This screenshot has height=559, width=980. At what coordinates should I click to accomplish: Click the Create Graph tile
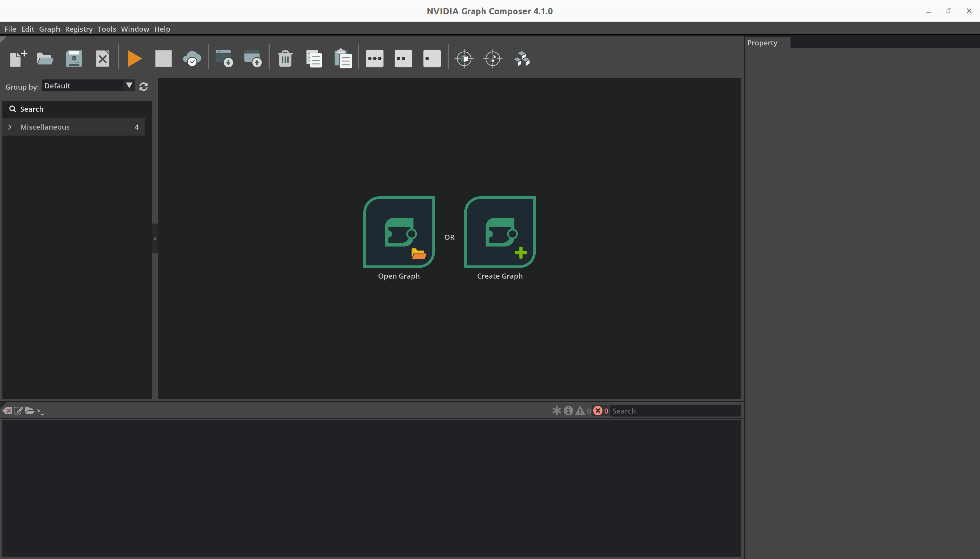pyautogui.click(x=500, y=232)
